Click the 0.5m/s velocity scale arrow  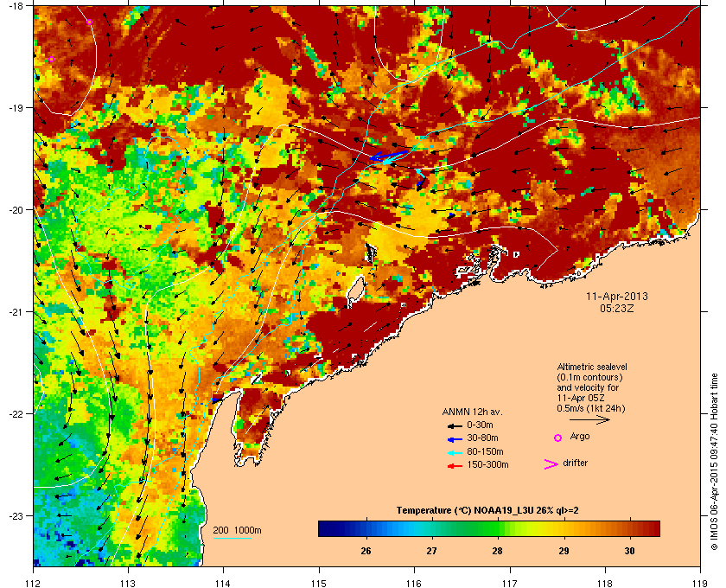click(x=589, y=420)
